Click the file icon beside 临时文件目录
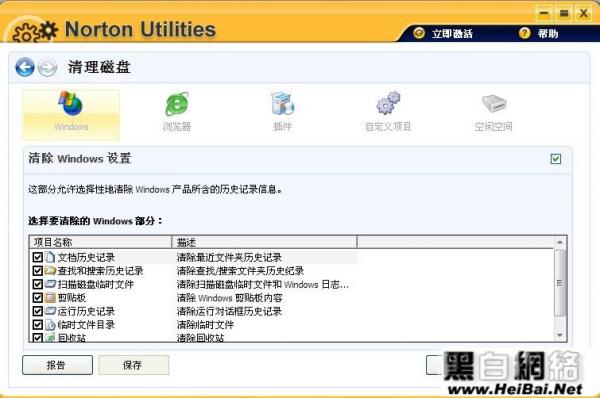600x398 pixels. pyautogui.click(x=50, y=325)
